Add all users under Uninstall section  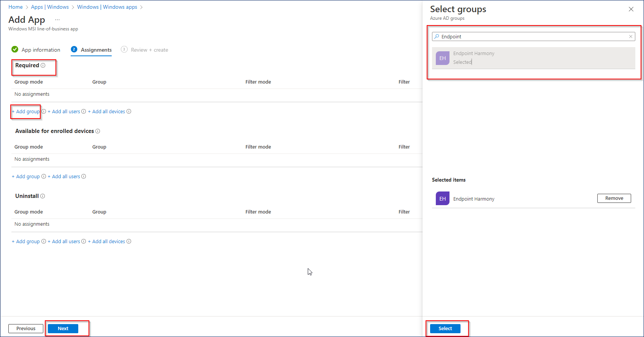point(64,241)
